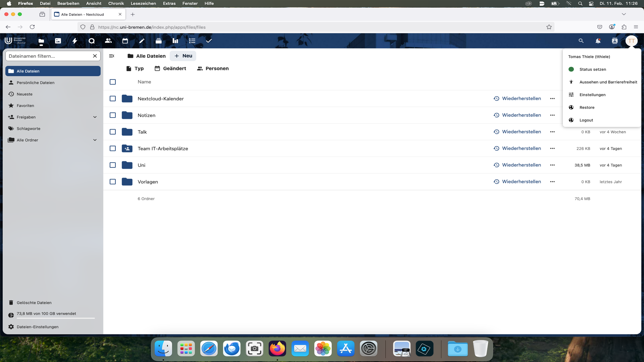Click the notifications bell icon
Screen dimensions: 644x362
coord(598,41)
